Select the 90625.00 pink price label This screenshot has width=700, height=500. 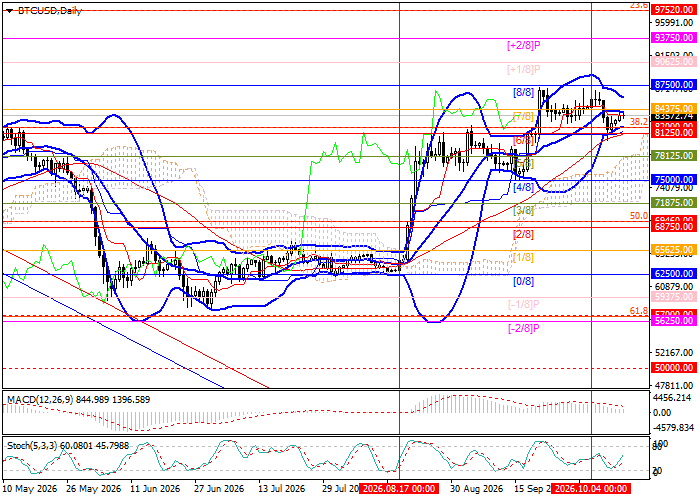[674, 62]
